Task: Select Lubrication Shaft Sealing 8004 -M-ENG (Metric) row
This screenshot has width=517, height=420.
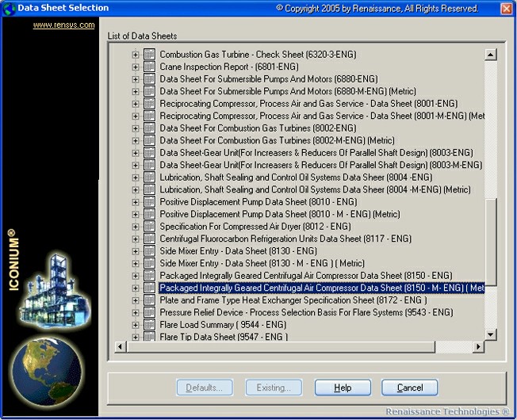Action: [x=316, y=189]
